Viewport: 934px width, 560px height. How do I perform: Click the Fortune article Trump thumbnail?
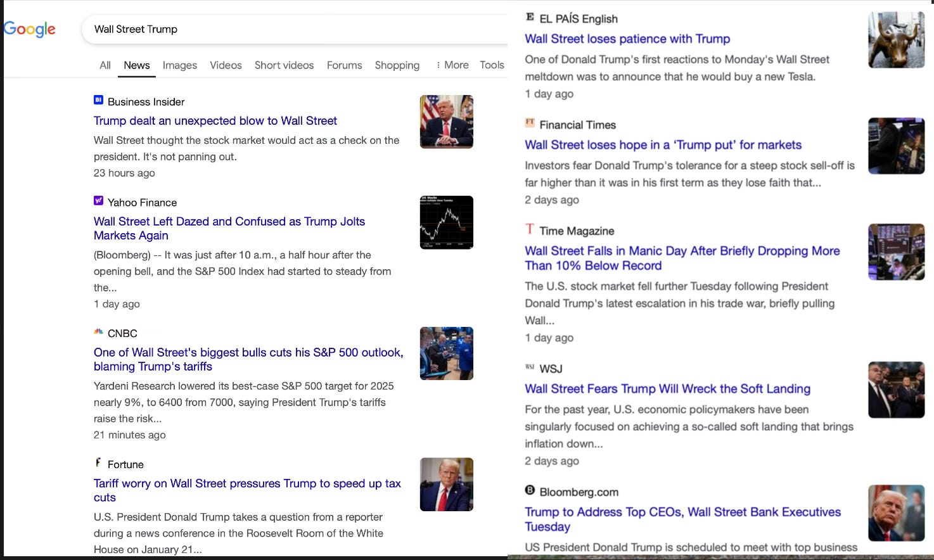(x=447, y=485)
